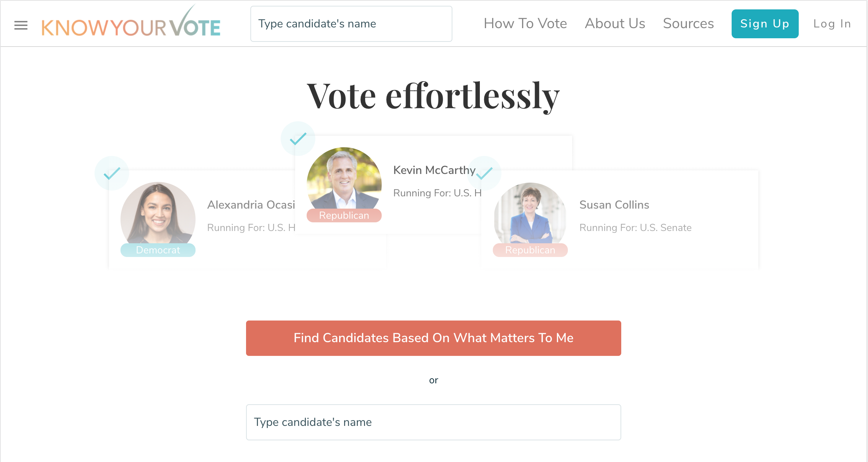Open the Sources page
The image size is (868, 462).
click(688, 23)
